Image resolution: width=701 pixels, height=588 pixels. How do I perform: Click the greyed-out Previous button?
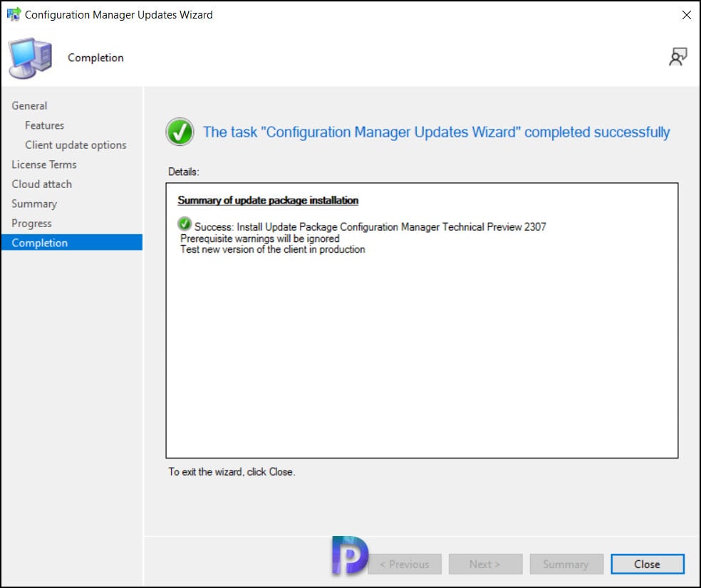pyautogui.click(x=404, y=564)
